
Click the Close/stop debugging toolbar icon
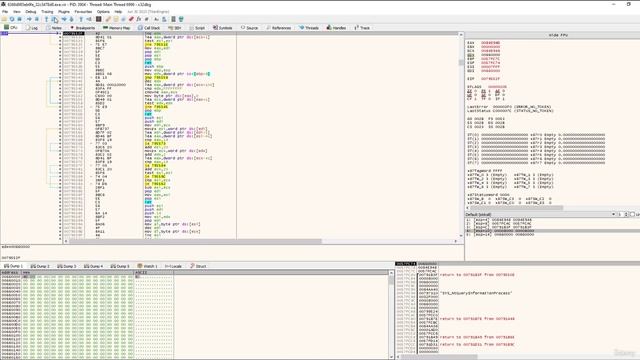[x=19, y=19]
